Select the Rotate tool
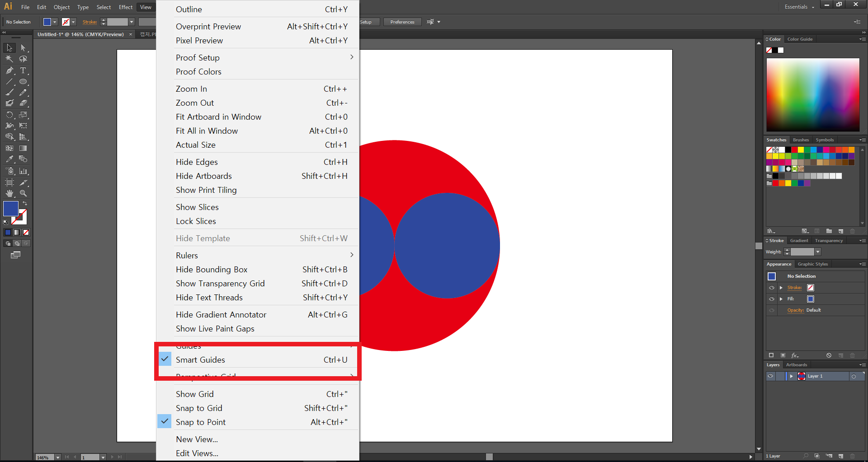868x462 pixels. click(x=9, y=115)
